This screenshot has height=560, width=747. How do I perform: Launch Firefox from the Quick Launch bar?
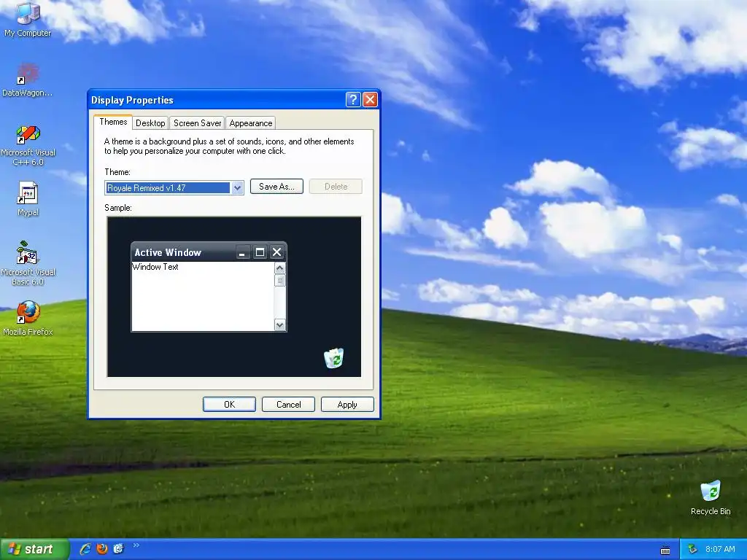[x=102, y=549]
